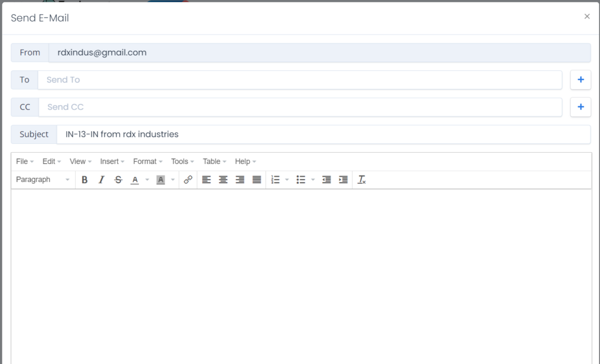Open the View menu
Viewport: 600px width, 364px height.
tap(80, 162)
